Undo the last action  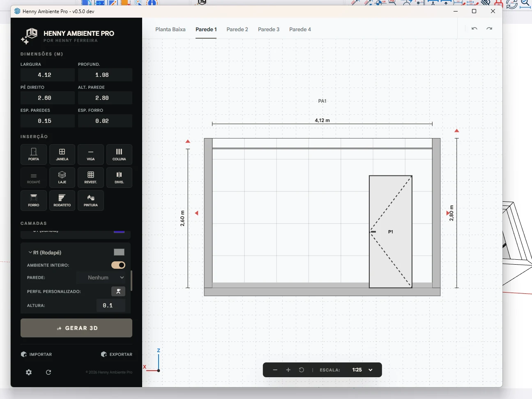click(x=474, y=29)
